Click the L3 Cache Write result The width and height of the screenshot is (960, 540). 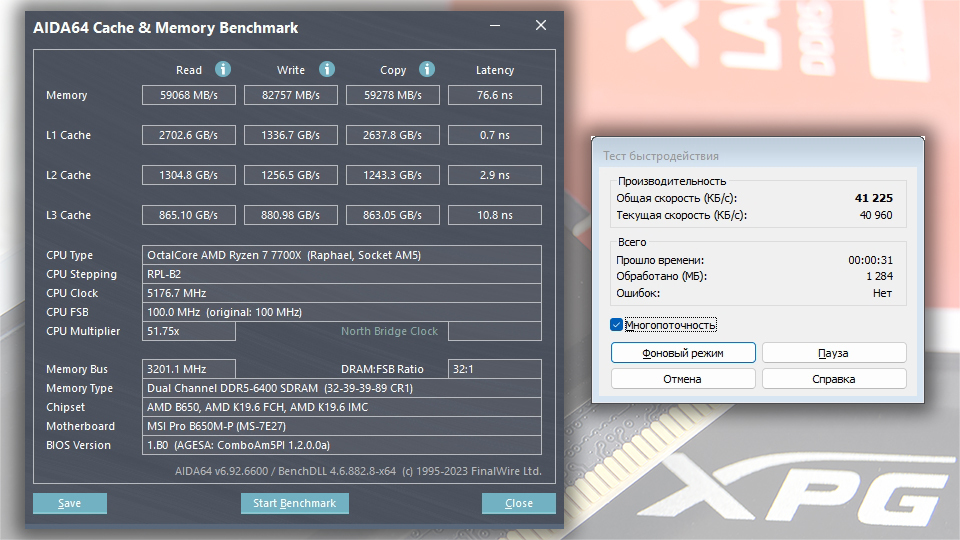(291, 215)
